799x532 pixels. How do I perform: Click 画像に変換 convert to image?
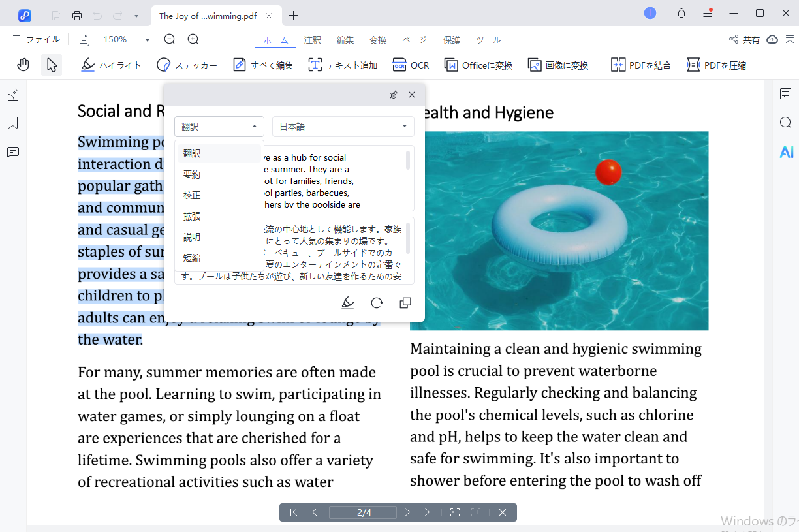coord(558,65)
